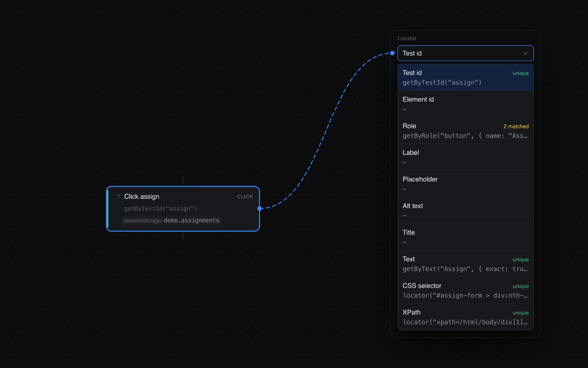Click the Locator panel heading

[x=407, y=38]
